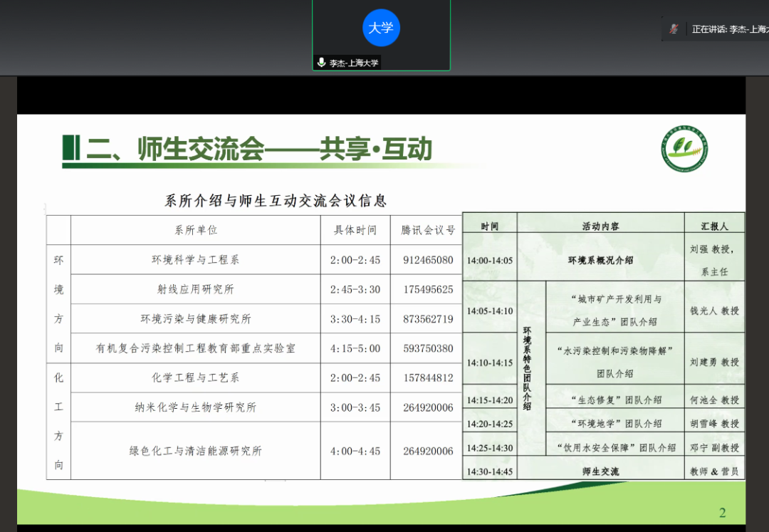Click the 师生交流 row in schedule
The image size is (769, 532).
click(x=600, y=471)
